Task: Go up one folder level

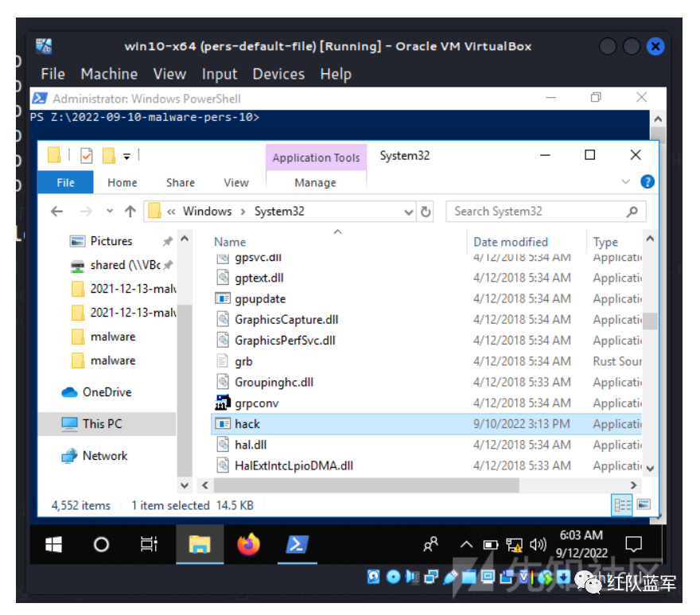Action: pyautogui.click(x=130, y=211)
